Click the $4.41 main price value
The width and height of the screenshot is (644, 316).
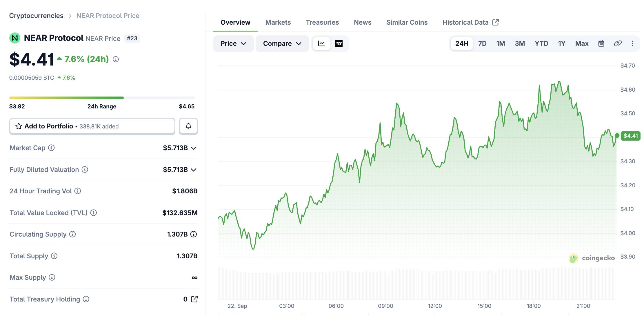click(x=32, y=59)
